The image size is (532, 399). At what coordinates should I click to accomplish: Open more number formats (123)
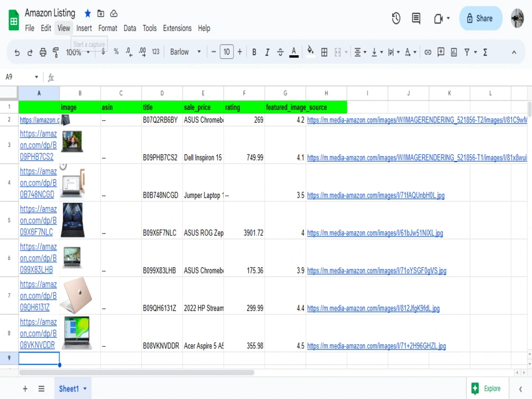pos(156,52)
